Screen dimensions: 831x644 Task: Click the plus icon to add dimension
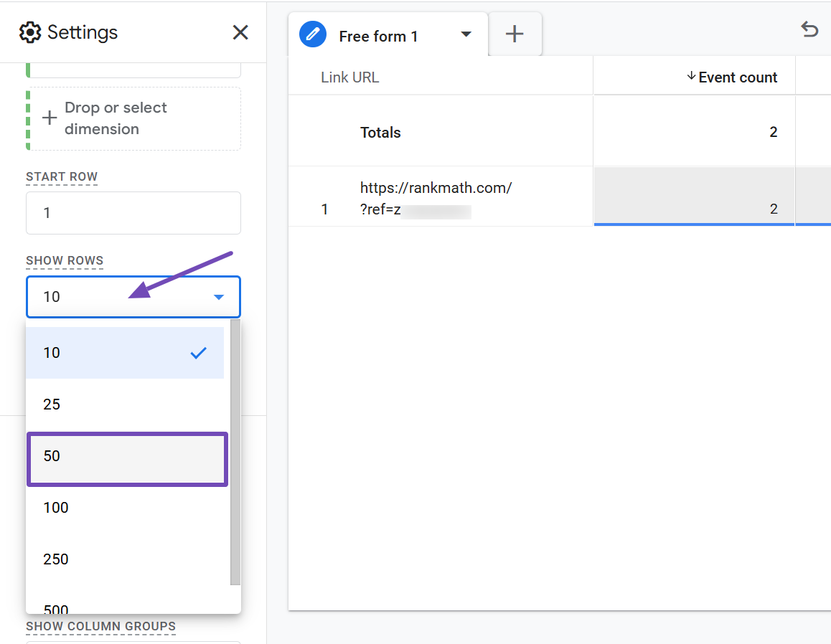pyautogui.click(x=50, y=118)
